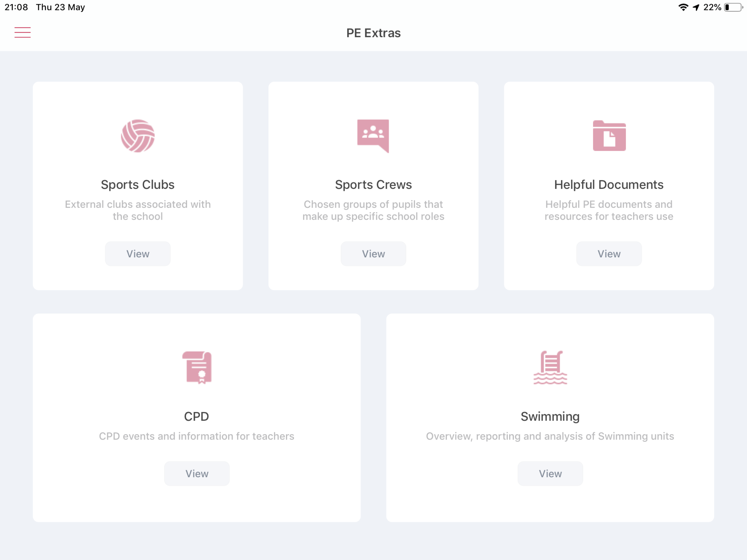View the Sports Clubs section

click(138, 254)
